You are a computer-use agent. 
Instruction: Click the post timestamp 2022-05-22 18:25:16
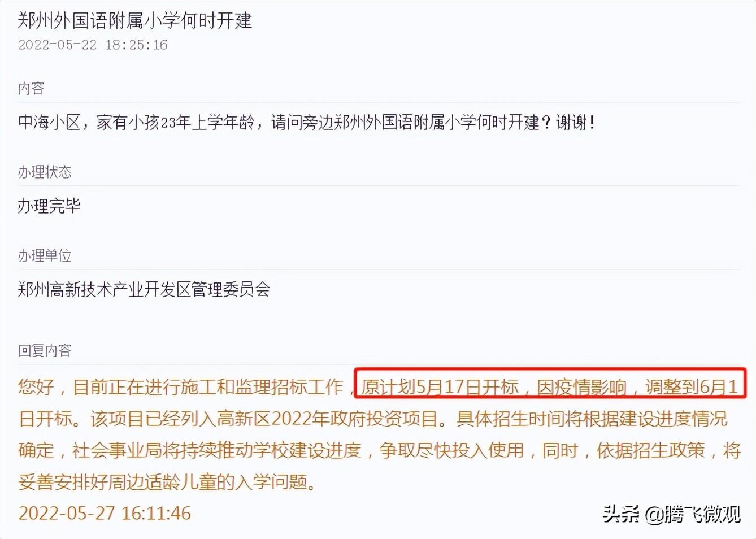tap(93, 45)
